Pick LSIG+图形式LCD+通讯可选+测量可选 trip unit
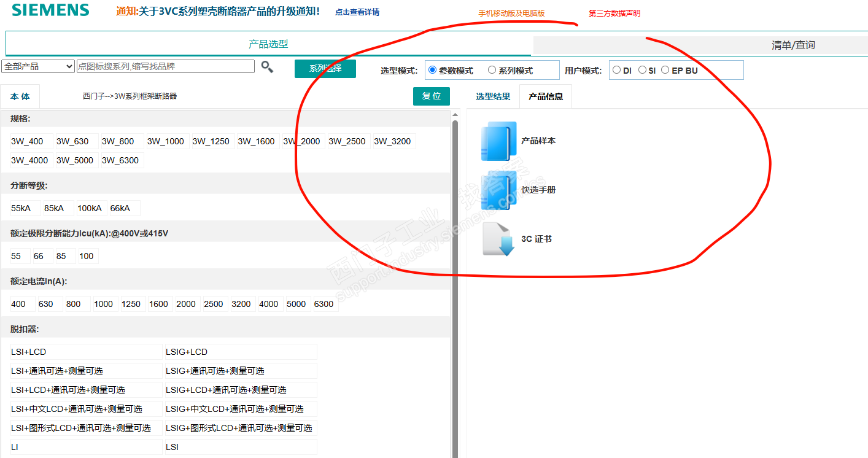 point(241,428)
